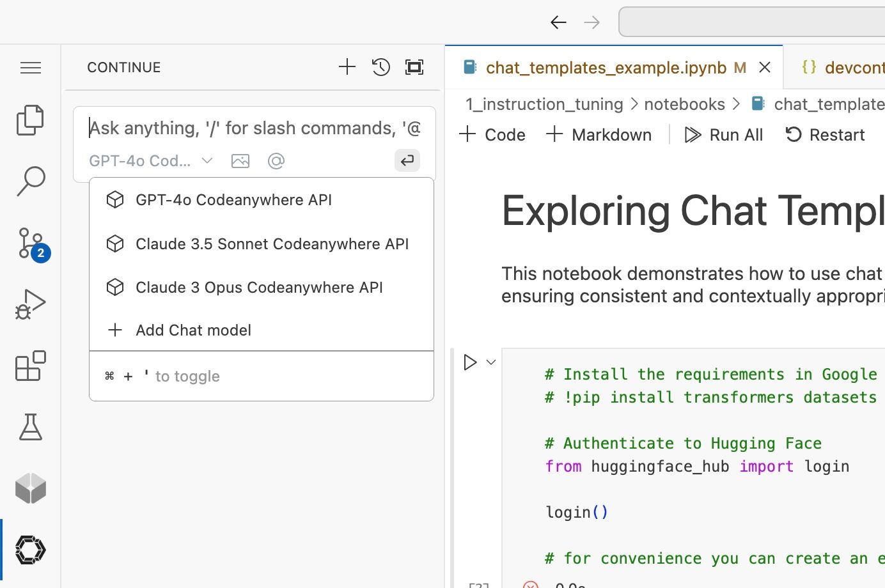Screen dimensions: 885x588
Task: Click Add Chat model
Action: (x=193, y=330)
